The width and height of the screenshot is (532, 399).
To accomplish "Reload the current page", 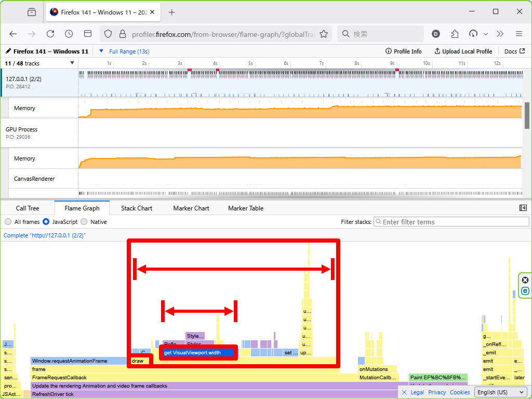I will (x=50, y=34).
